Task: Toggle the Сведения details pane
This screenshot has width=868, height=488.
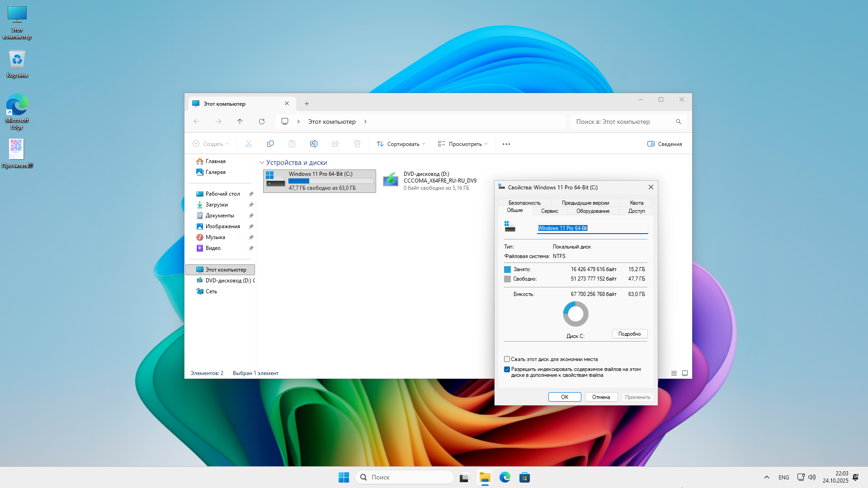Action: 664,144
